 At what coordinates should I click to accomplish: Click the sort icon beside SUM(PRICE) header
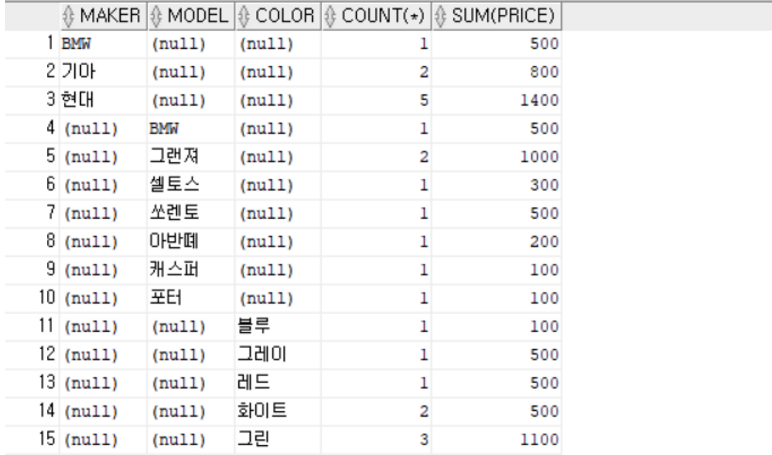[441, 16]
